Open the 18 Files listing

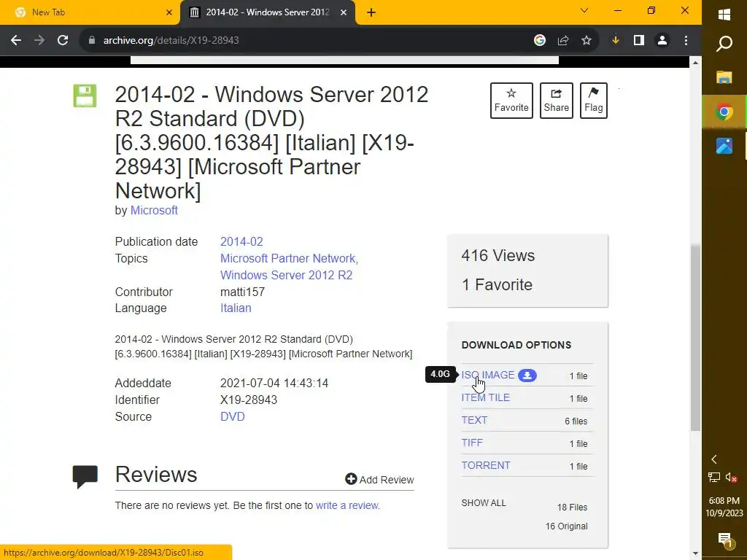point(572,507)
